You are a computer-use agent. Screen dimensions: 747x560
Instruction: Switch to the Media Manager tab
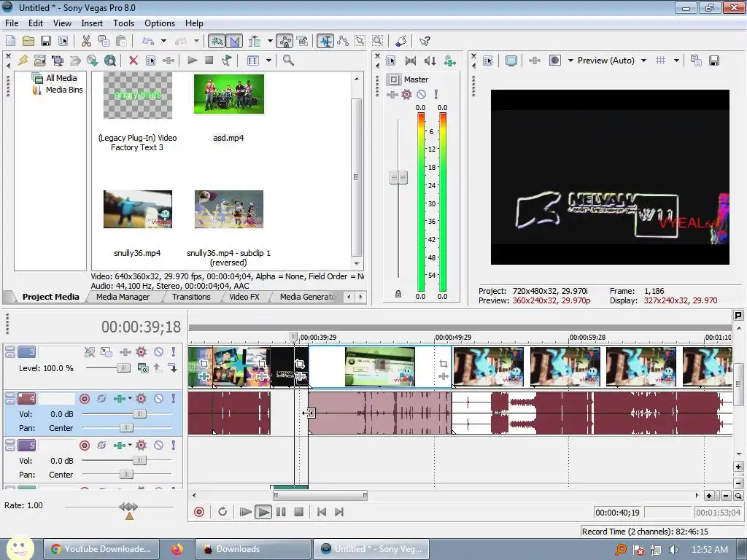(x=123, y=297)
